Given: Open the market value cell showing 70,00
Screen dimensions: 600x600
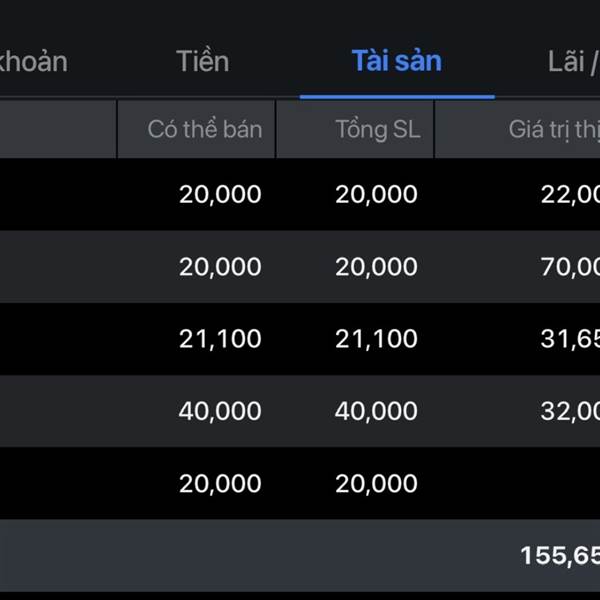Looking at the screenshot, I should coord(570,267).
